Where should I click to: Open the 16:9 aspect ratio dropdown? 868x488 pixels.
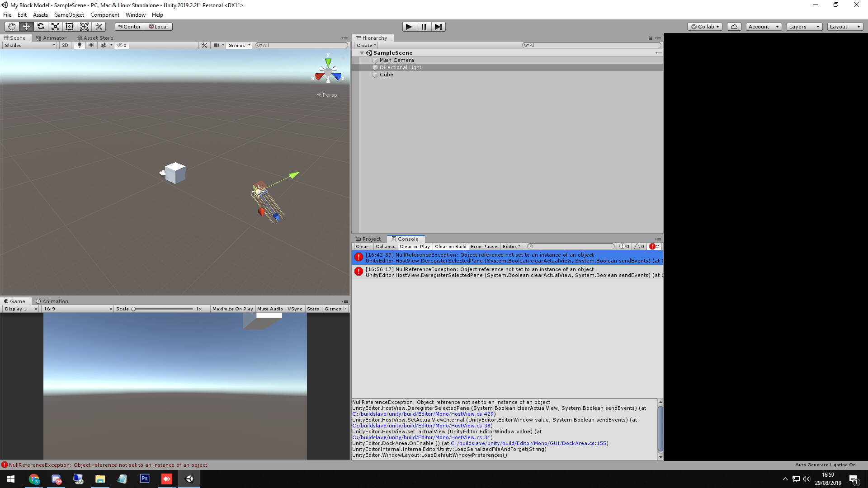click(x=77, y=309)
